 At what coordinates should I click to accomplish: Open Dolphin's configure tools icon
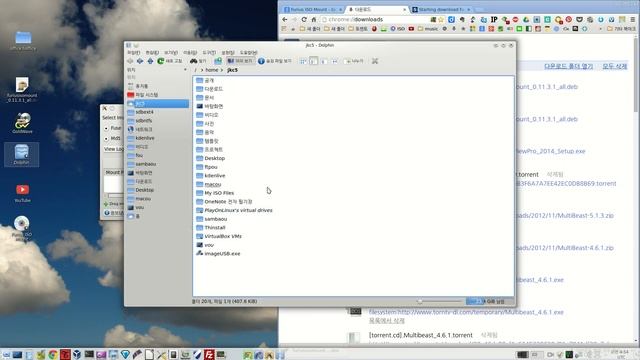click(375, 61)
